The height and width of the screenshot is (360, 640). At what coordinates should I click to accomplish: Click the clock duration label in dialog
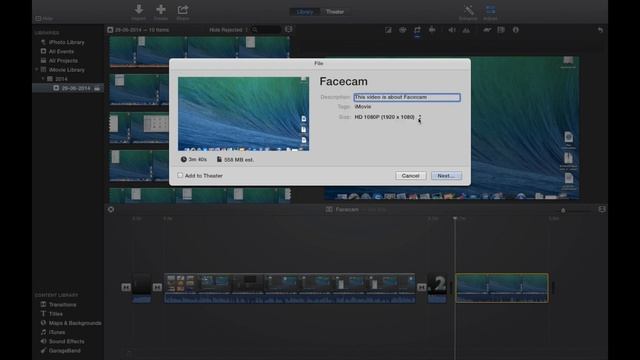[194, 160]
